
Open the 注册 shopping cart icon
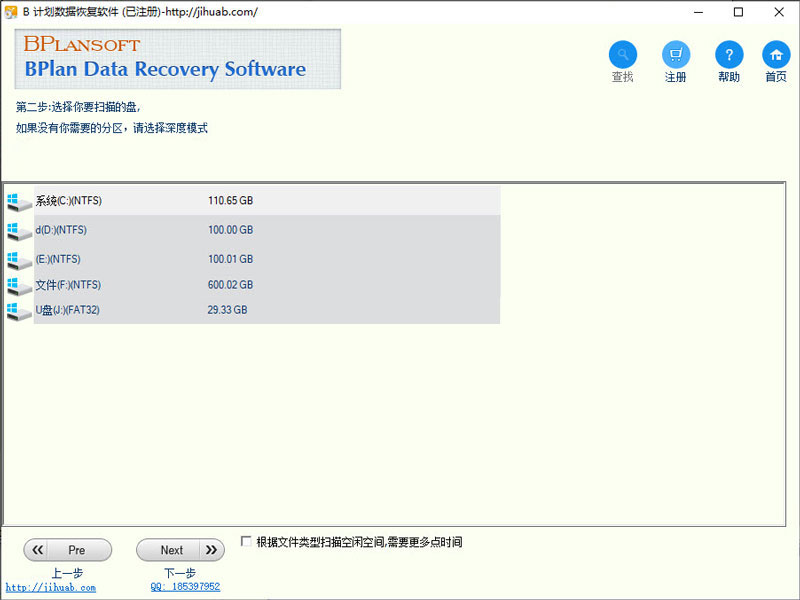point(676,55)
